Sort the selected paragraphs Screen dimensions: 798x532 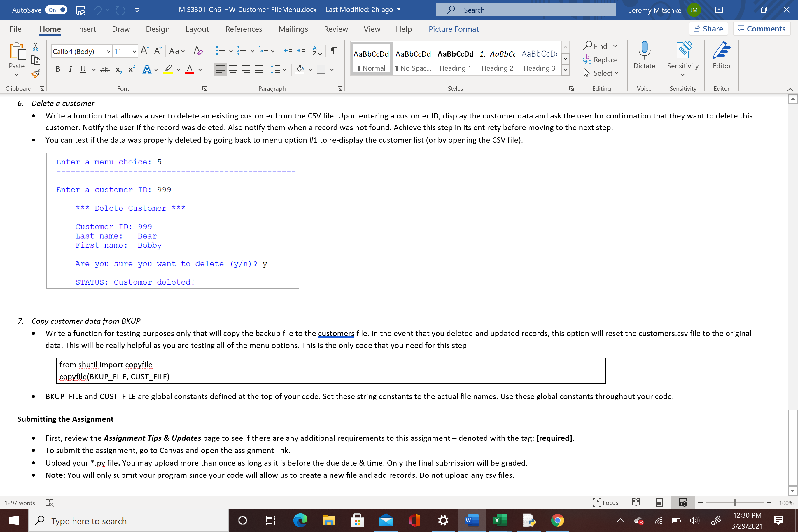(317, 51)
